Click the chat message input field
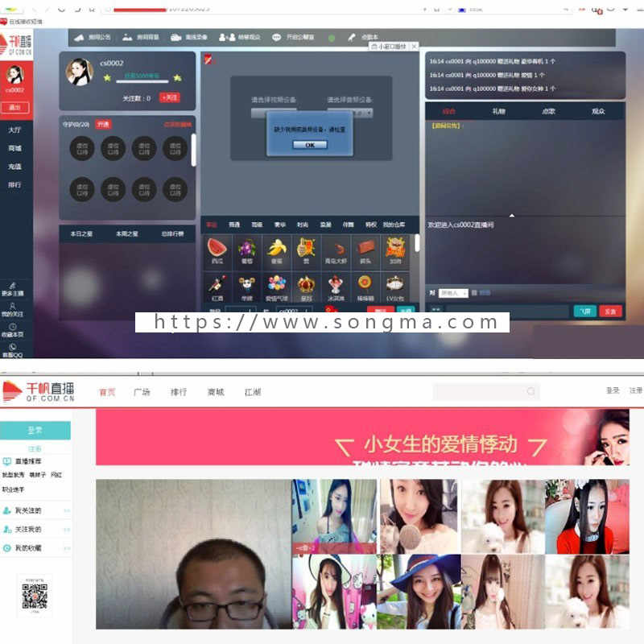This screenshot has width=644, height=644. [507, 312]
